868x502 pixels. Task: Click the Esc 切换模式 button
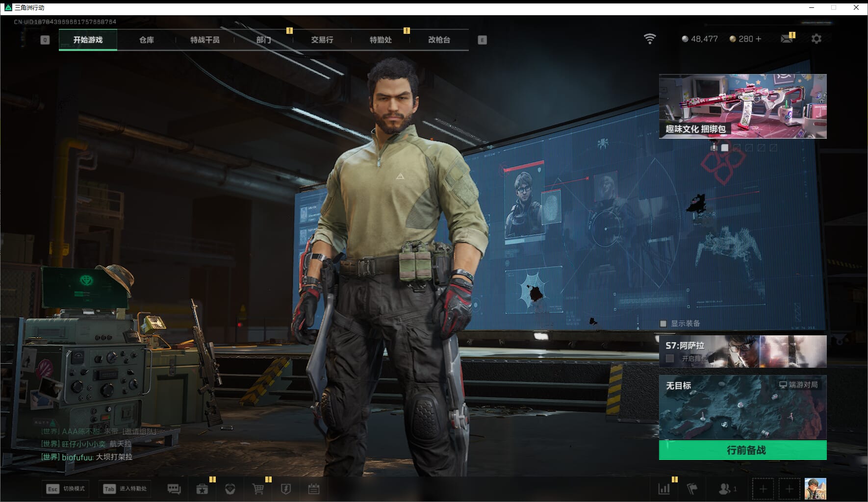point(65,489)
